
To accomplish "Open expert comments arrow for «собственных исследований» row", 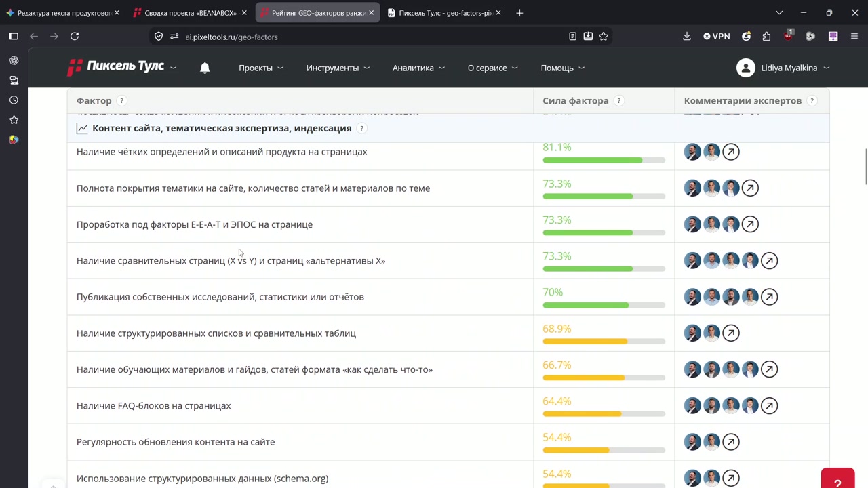I will coord(769,297).
